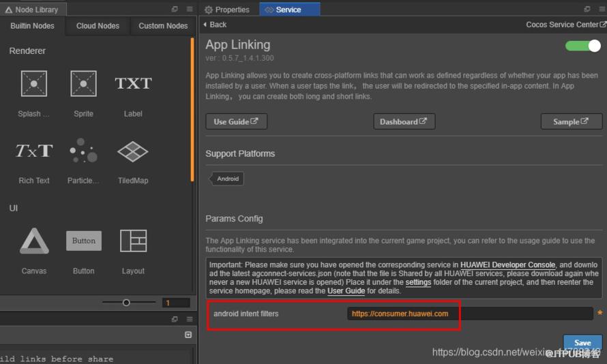Open the lower-left console panel menu

tap(190, 319)
